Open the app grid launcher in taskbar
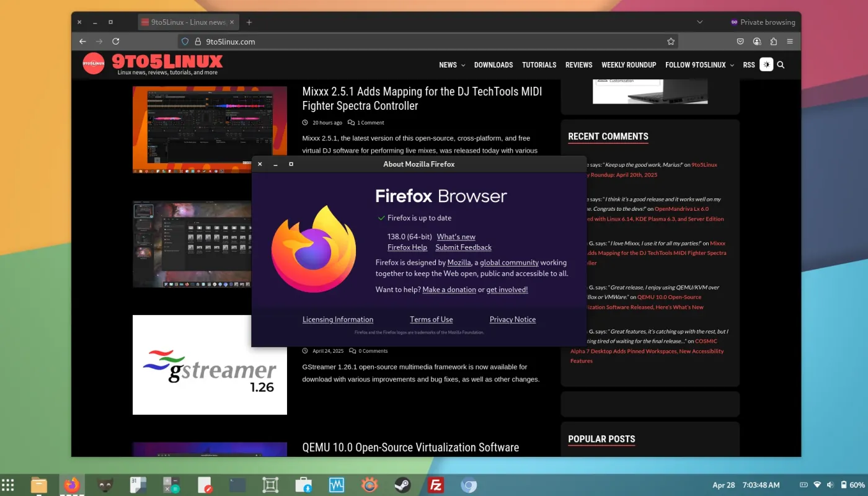The width and height of the screenshot is (868, 496). pos(7,485)
